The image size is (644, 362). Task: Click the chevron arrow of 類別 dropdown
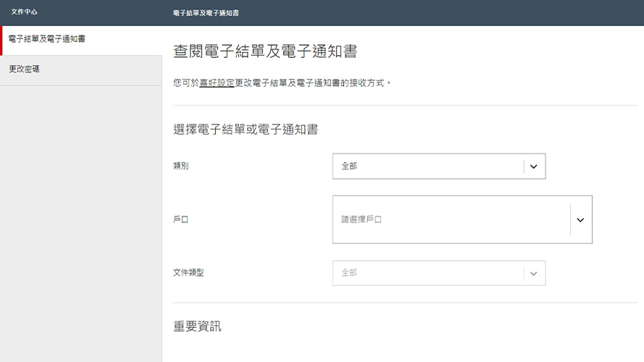(x=533, y=167)
